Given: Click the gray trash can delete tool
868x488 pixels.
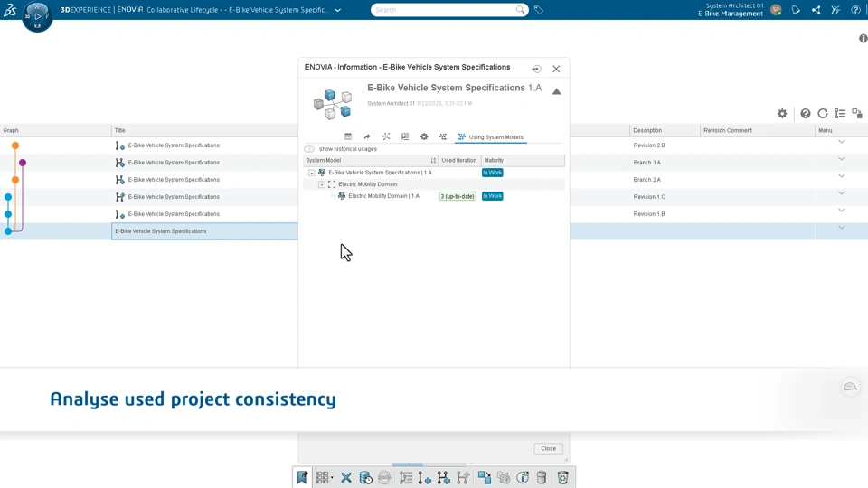Looking at the screenshot, I should [542, 477].
